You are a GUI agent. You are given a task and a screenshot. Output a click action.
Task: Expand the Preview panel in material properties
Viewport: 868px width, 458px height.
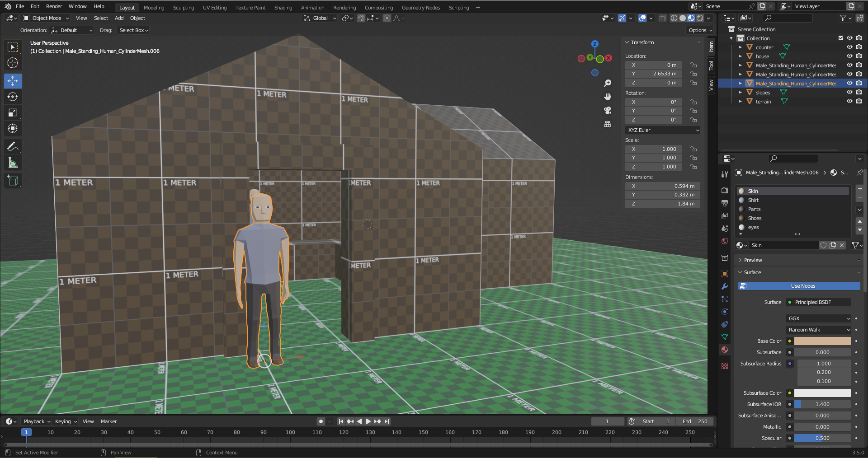[x=753, y=260]
